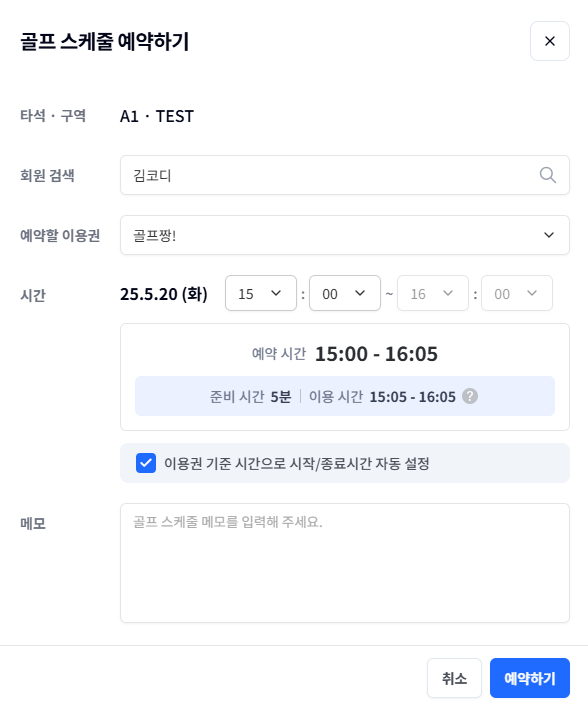Click the chevron of the end minute selector
The width and height of the screenshot is (588, 703).
click(531, 293)
